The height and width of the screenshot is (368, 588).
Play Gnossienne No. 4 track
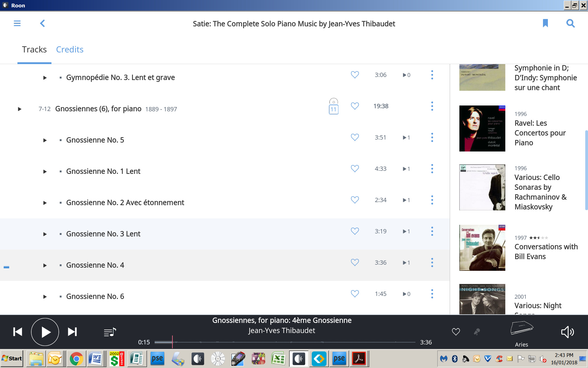pos(45,265)
